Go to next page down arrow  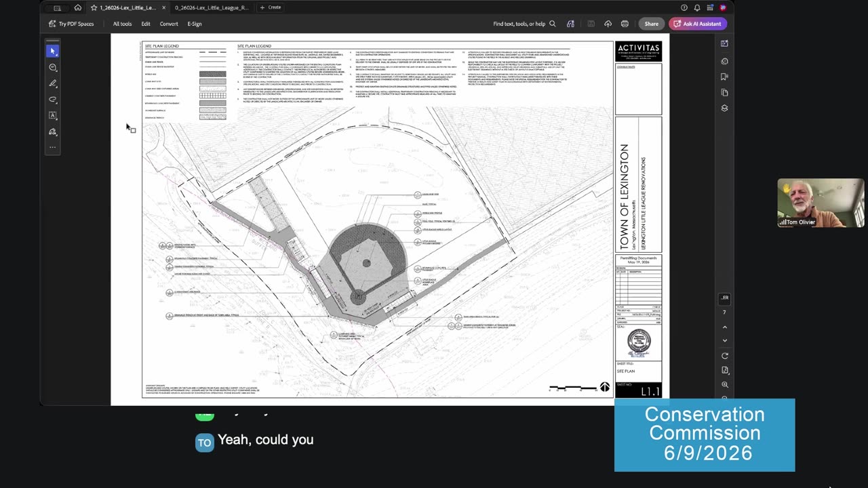tap(724, 340)
